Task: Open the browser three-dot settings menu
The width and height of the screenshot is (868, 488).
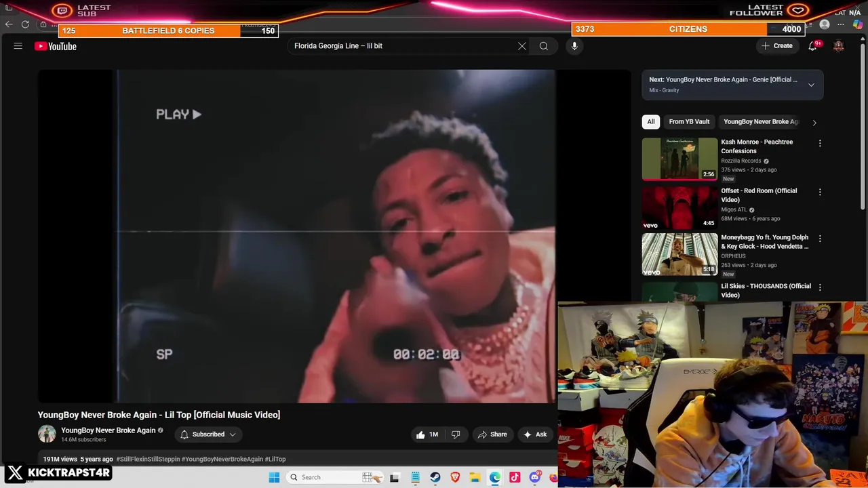Action: [841, 24]
